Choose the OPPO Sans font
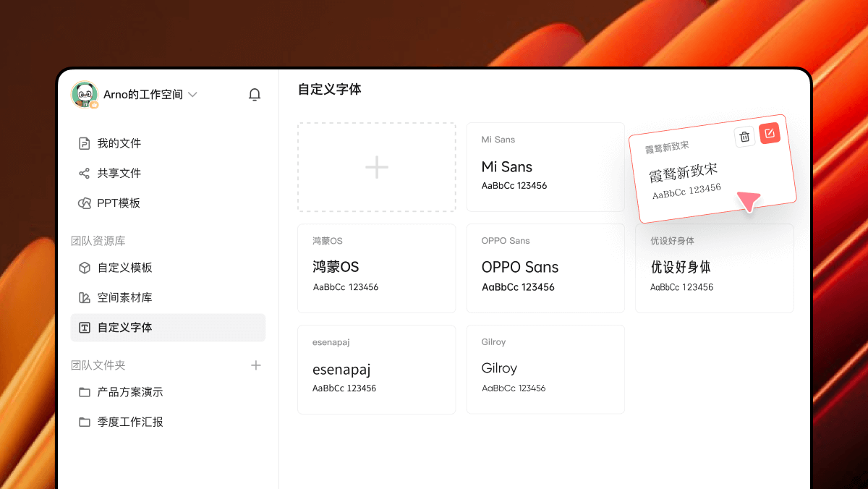 545,268
